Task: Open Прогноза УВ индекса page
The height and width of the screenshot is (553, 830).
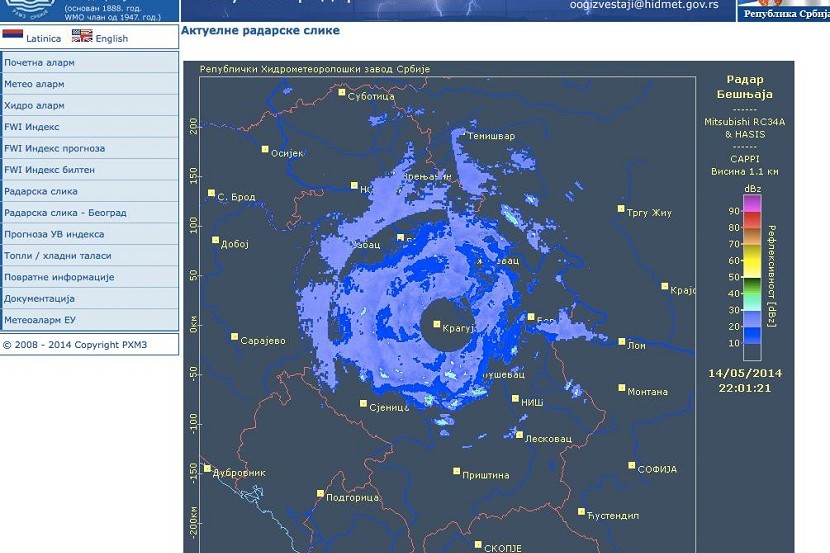Action: (x=55, y=234)
